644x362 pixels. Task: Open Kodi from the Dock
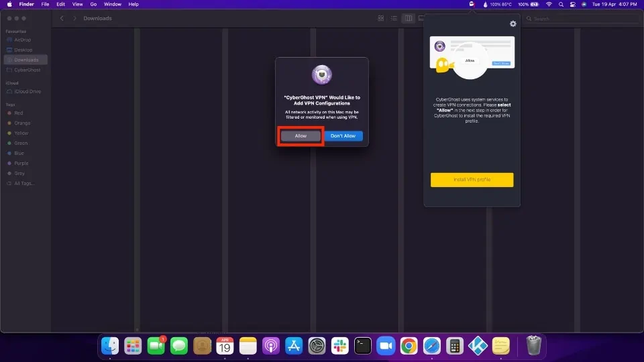point(478,346)
